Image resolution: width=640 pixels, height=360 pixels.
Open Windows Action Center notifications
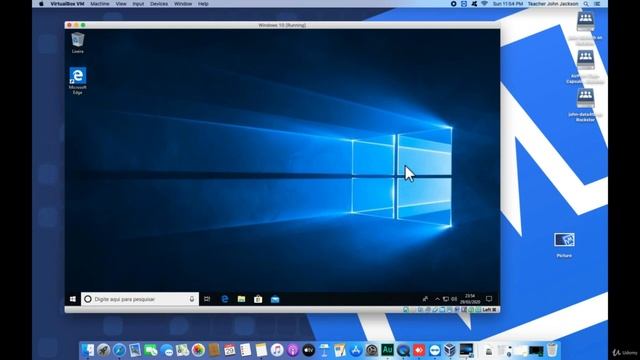(x=489, y=299)
